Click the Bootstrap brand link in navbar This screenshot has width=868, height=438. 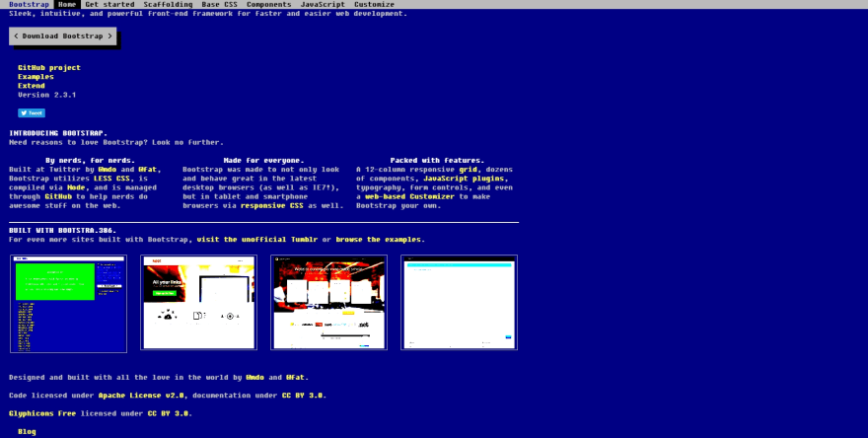[30, 4]
